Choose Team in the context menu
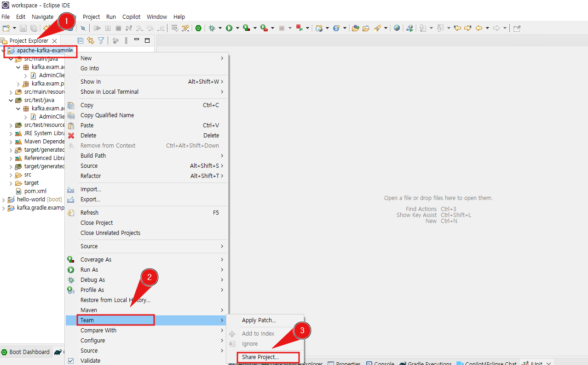 pyautogui.click(x=146, y=320)
